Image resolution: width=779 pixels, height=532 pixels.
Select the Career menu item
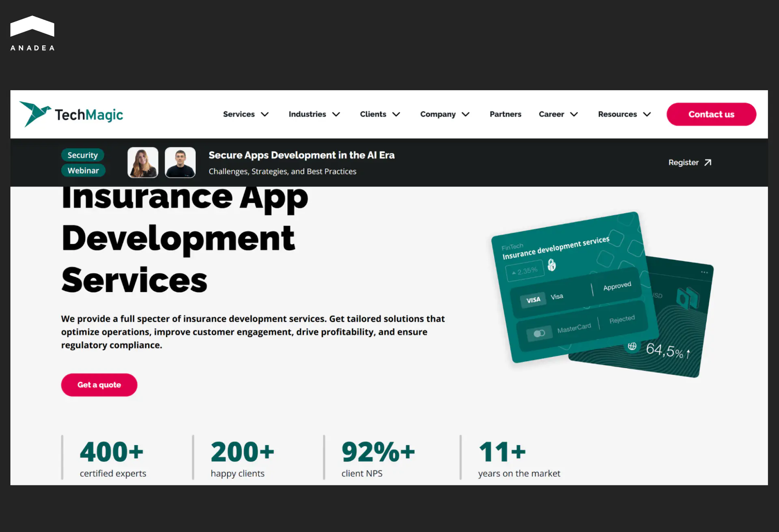[551, 114]
